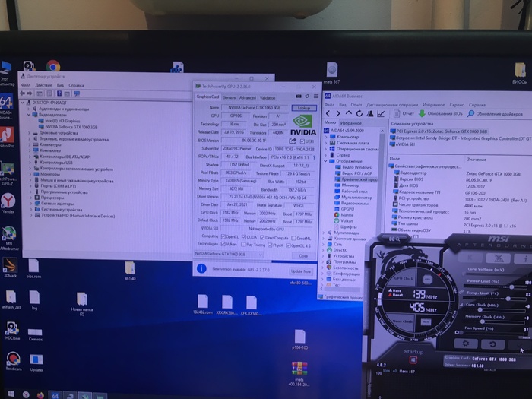
Task: Click Afterburner Kombustor K button
Action: coord(470,258)
